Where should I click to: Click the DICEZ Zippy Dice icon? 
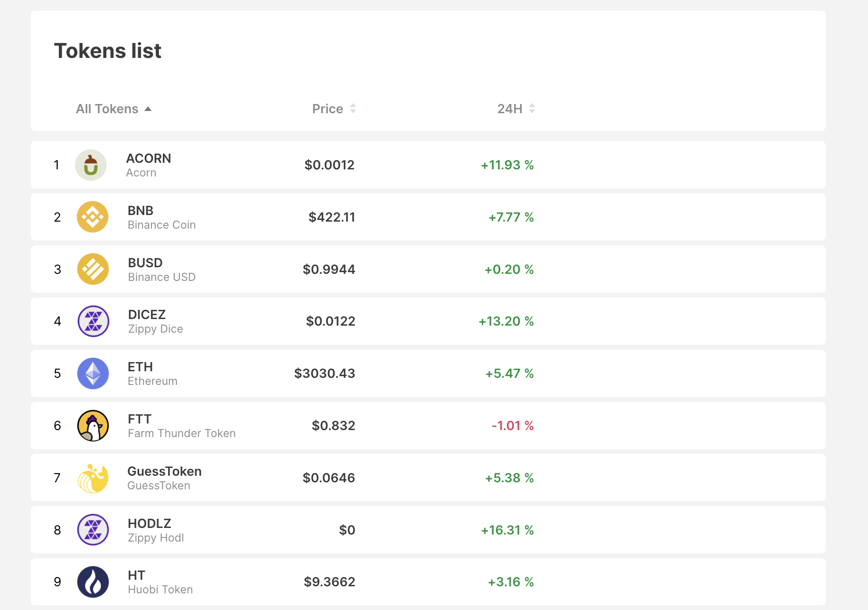click(93, 321)
